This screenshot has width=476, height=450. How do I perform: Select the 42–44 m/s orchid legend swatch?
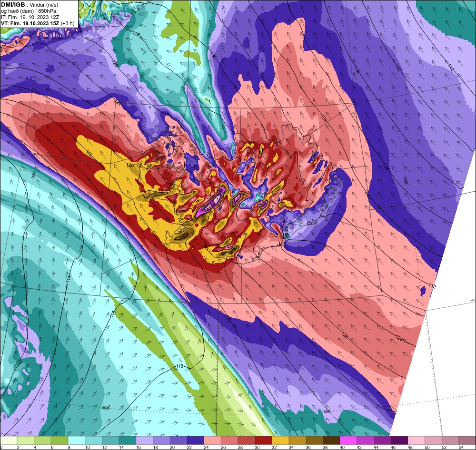pos(366,440)
